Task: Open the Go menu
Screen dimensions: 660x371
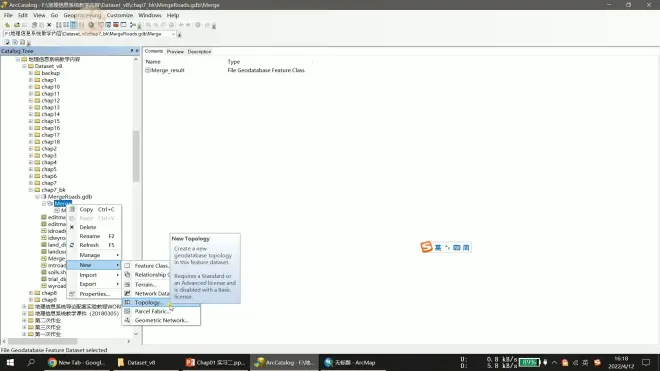Action: pos(54,15)
